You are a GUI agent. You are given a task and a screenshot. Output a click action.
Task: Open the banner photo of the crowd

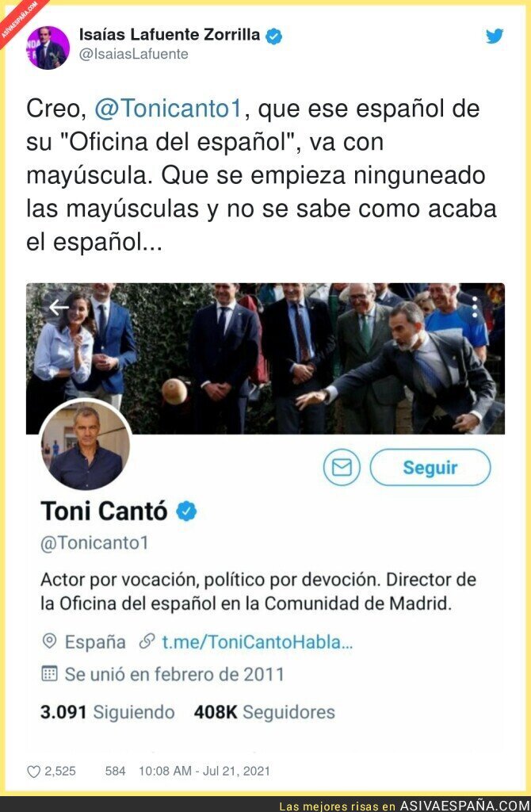(265, 358)
